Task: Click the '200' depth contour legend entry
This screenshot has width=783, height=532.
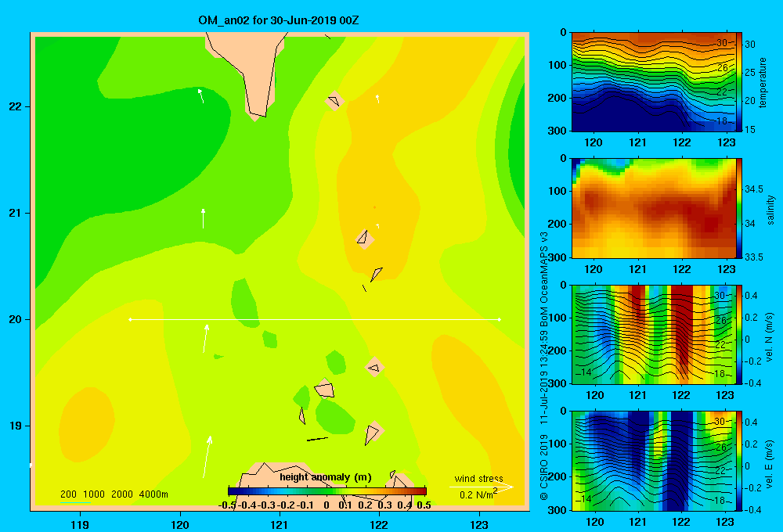Action: pos(68,494)
